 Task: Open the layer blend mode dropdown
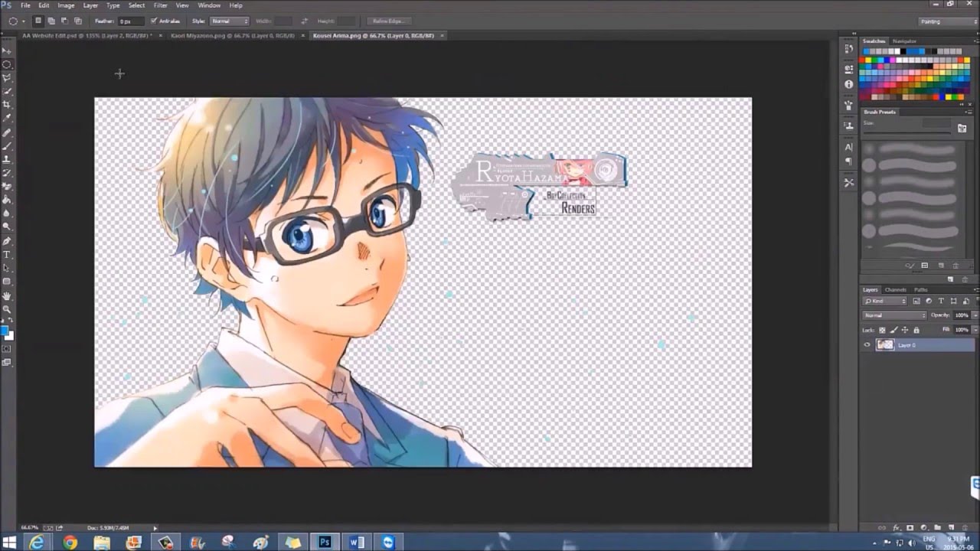(894, 315)
